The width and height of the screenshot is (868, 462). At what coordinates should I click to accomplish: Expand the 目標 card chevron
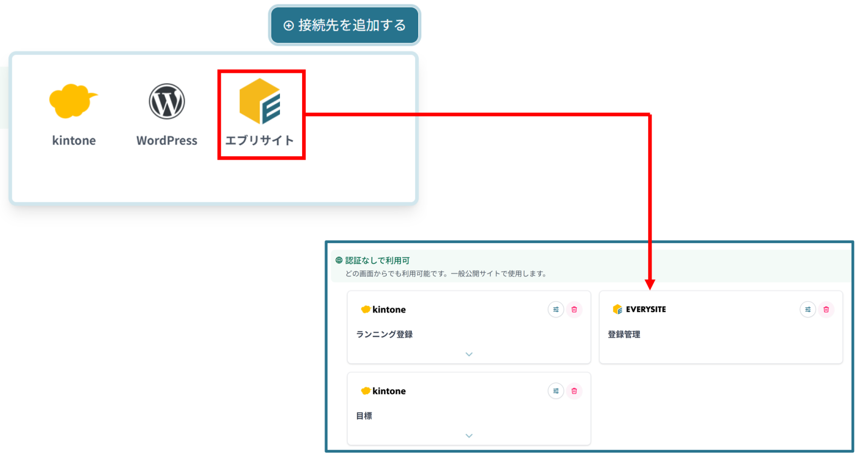pyautogui.click(x=469, y=436)
